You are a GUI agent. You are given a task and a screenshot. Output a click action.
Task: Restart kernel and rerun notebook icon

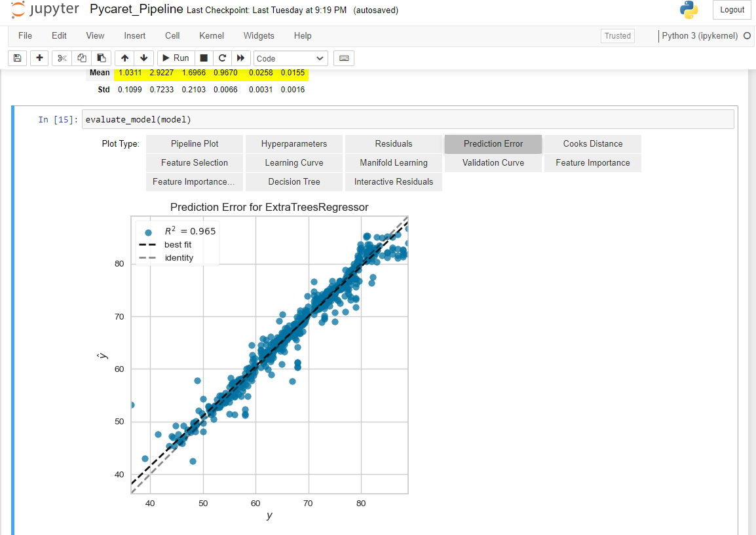240,58
